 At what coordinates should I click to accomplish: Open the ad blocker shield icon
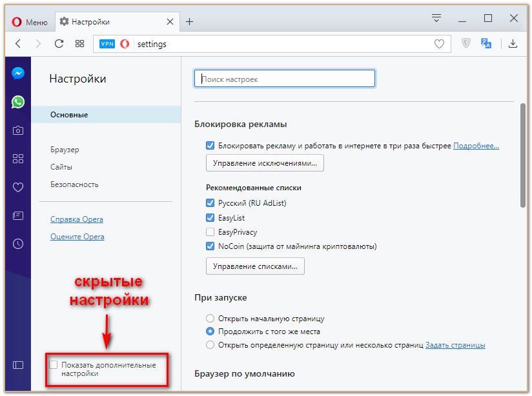(466, 44)
